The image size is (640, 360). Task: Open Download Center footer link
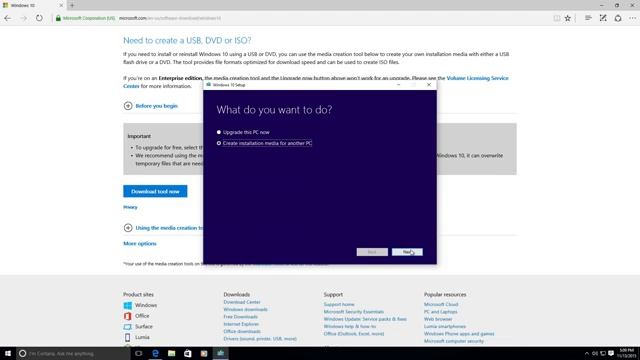coord(242,302)
